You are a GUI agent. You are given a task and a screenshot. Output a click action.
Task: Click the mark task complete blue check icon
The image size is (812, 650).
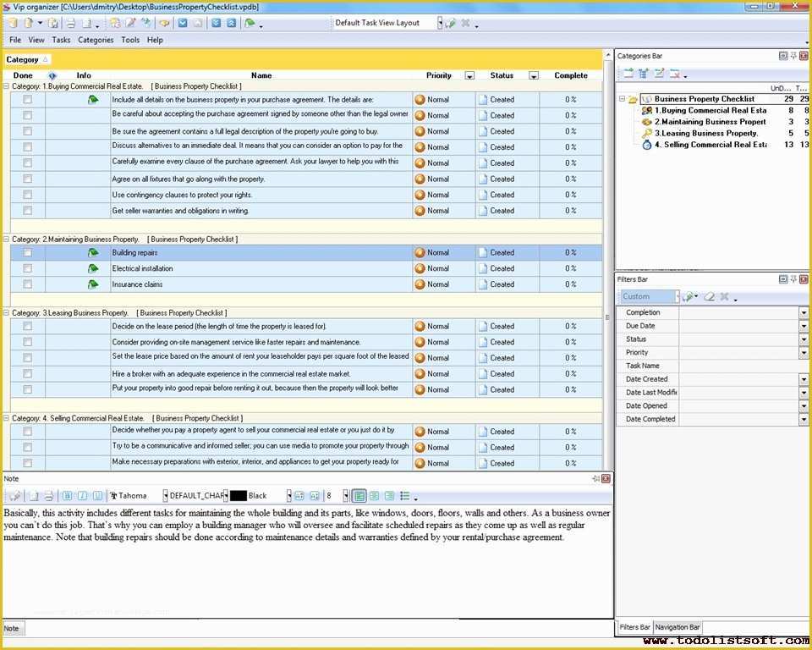pyautogui.click(x=183, y=24)
